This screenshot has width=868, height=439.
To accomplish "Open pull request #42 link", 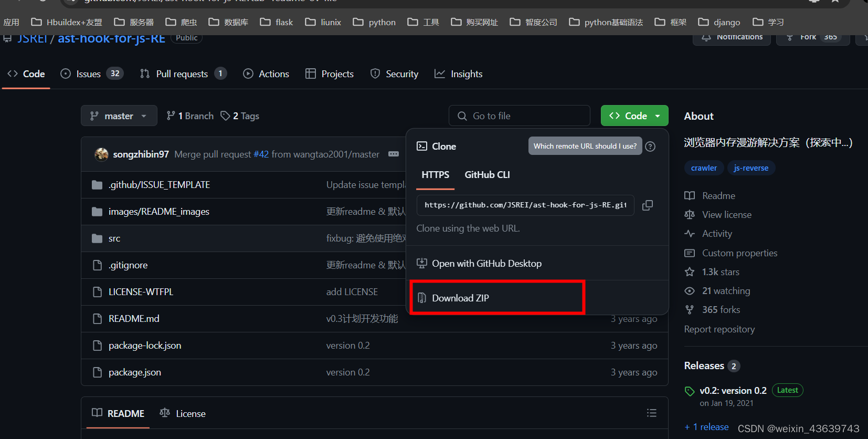I will coord(261,154).
